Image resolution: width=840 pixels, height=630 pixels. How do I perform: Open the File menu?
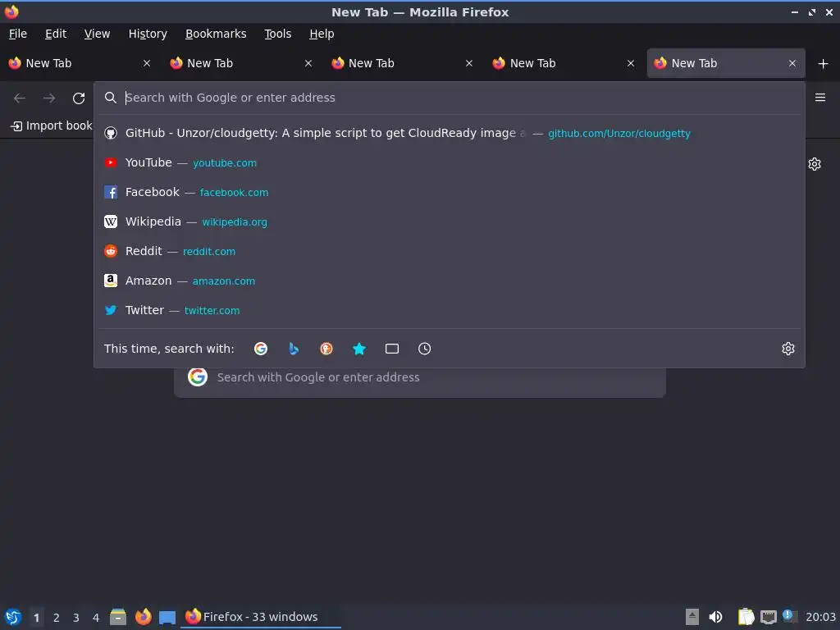[x=18, y=34]
